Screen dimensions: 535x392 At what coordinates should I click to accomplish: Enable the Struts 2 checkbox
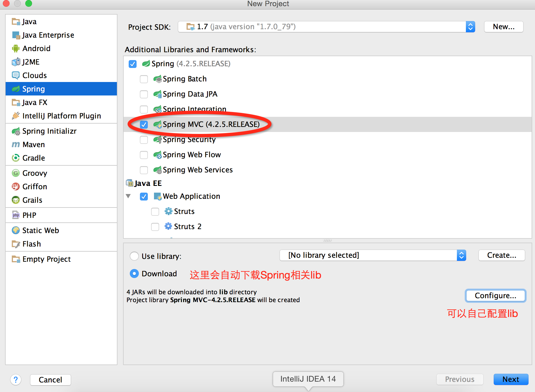point(155,227)
